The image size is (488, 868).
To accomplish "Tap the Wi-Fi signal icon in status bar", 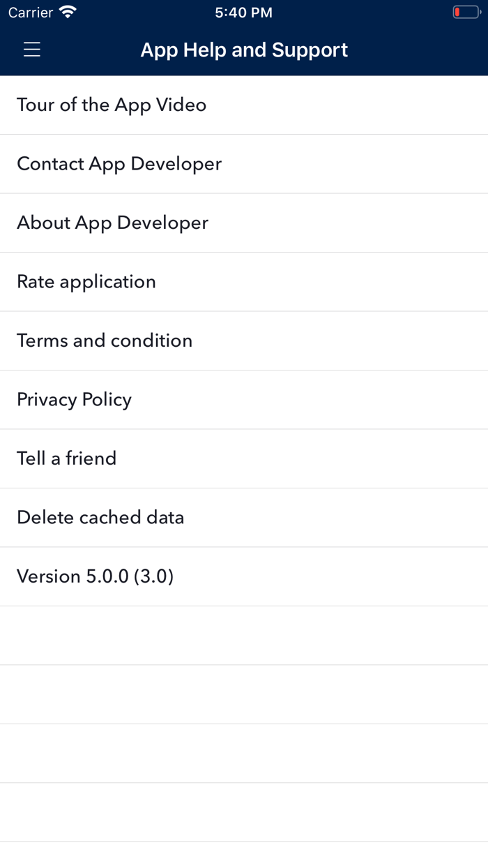I will pos(68,13).
